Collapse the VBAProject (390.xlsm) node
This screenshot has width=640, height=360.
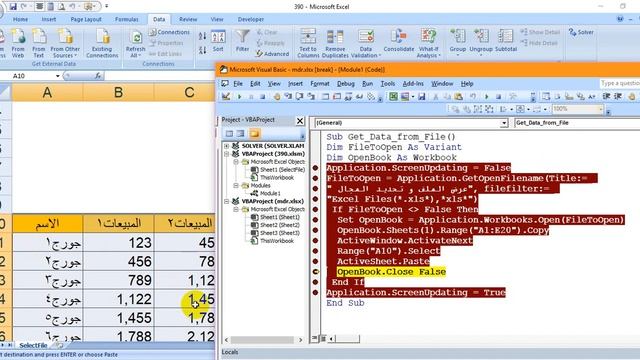227,154
